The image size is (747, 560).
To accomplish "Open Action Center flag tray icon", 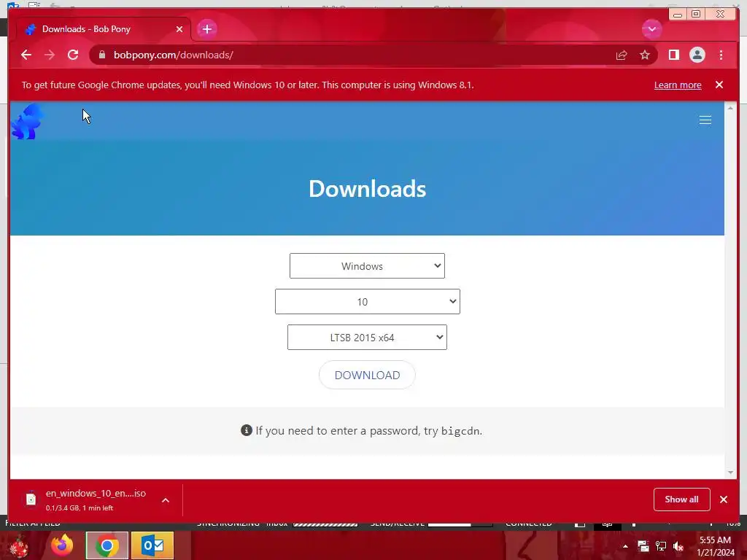I will [643, 546].
